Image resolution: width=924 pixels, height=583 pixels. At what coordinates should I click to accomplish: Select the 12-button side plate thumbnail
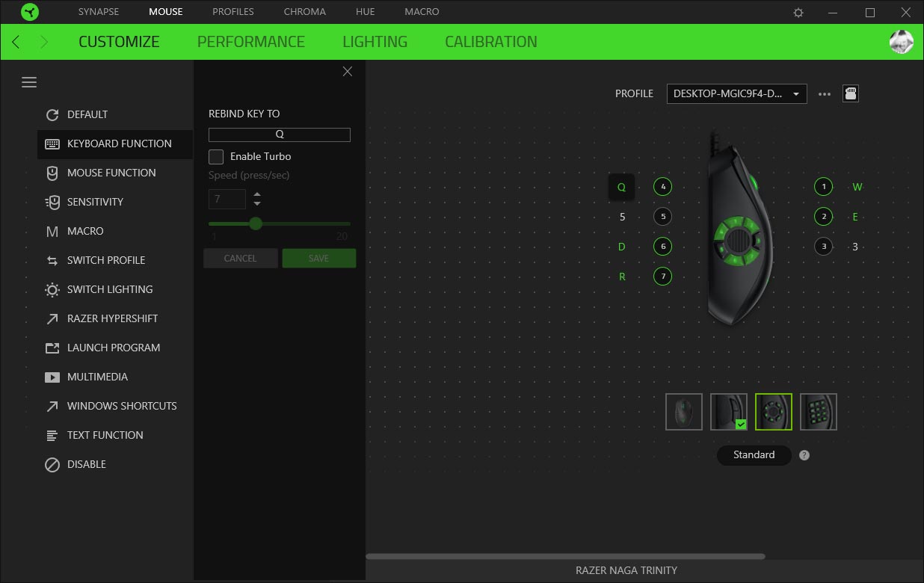coord(819,412)
